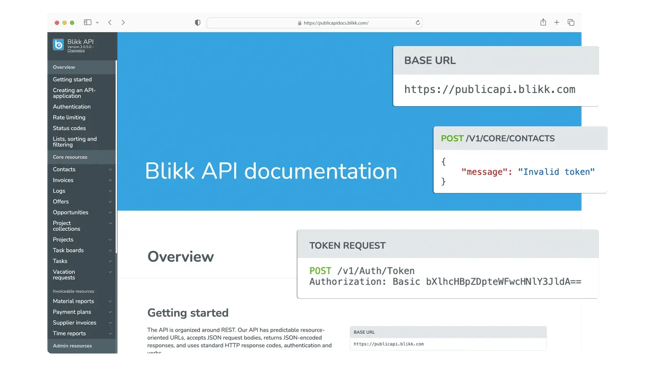Expand the Project collections chevron
Image resolution: width=650 pixels, height=368 pixels.
click(x=110, y=223)
